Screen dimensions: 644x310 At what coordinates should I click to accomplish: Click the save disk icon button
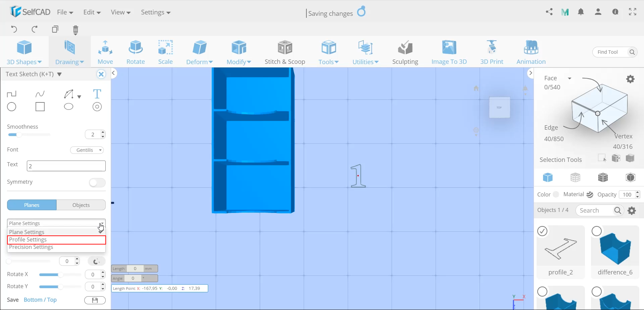coord(95,300)
